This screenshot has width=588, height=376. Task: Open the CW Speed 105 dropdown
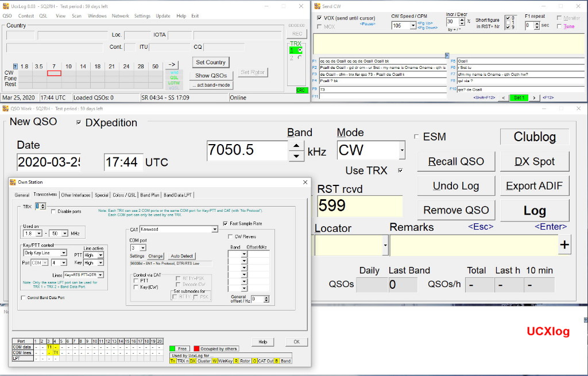pos(413,26)
